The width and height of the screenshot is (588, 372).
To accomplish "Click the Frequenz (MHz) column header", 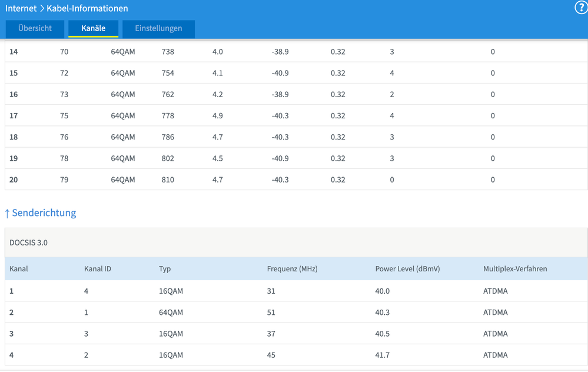I will pyautogui.click(x=292, y=269).
